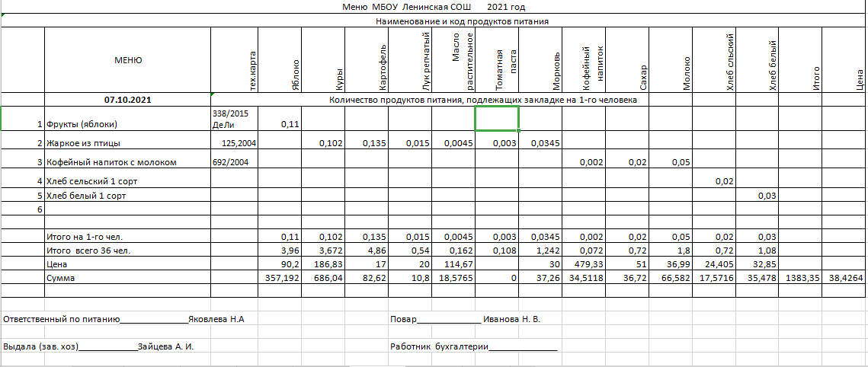Click the active green-bordered empty cell
This screenshot has height=367, width=868.
click(497, 119)
